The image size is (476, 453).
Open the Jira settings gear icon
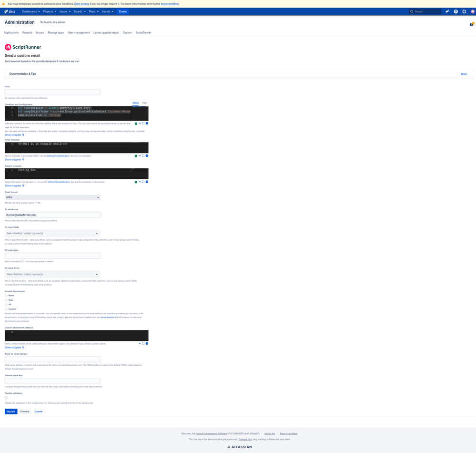(465, 11)
